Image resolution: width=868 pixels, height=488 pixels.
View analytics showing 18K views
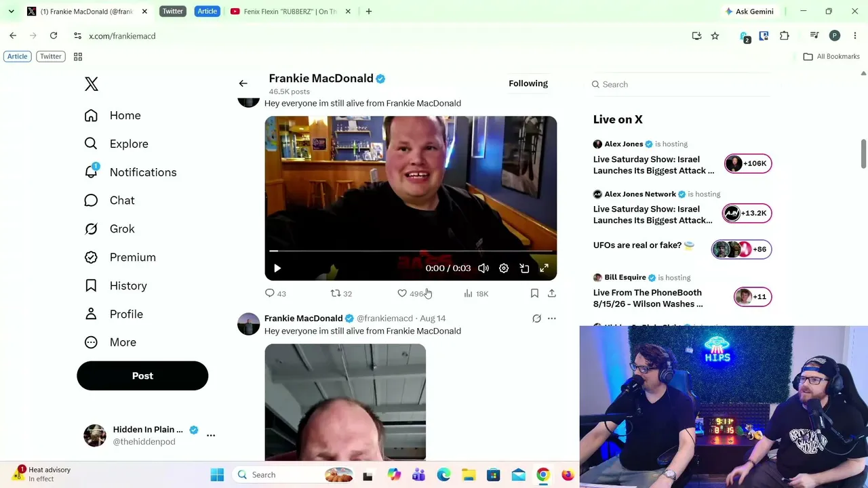pos(476,293)
